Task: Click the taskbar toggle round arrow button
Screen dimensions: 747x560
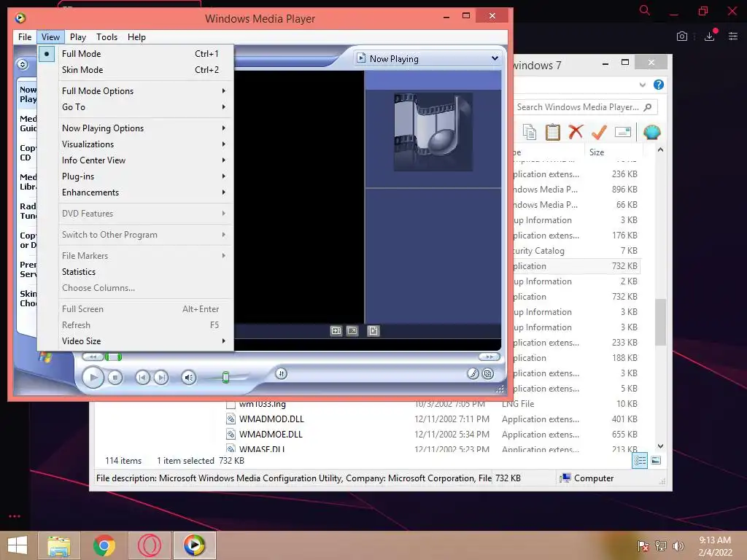Action: click(x=23, y=64)
